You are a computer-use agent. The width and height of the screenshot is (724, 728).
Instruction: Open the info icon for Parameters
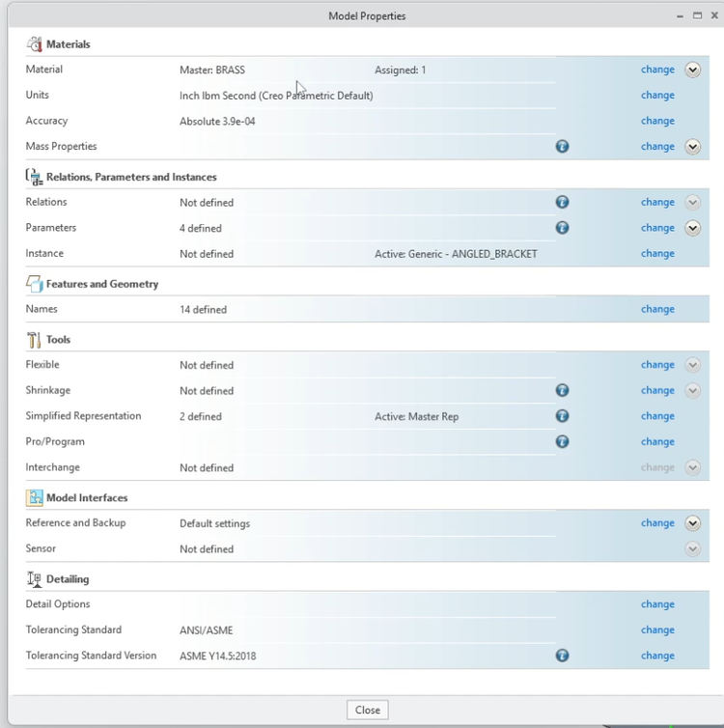point(562,228)
